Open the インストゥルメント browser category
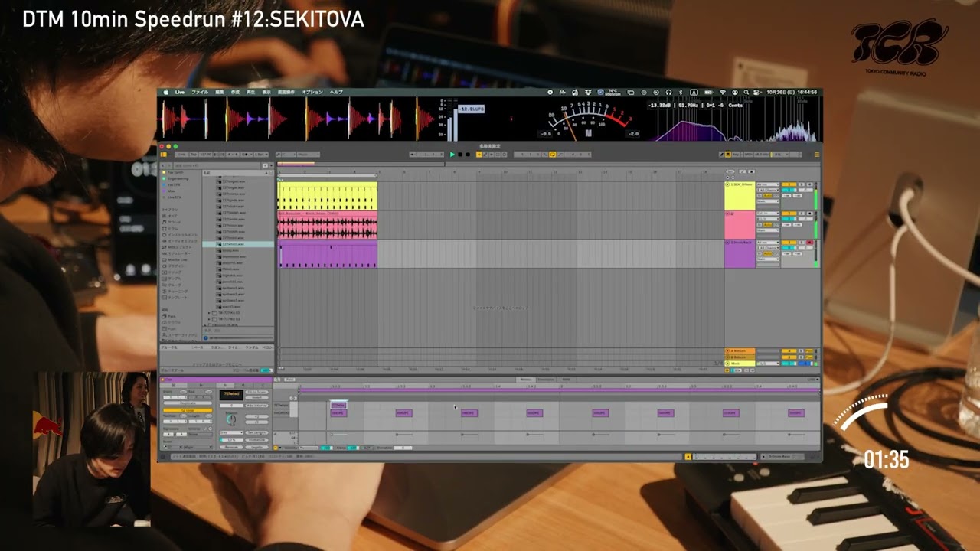The height and width of the screenshot is (551, 980). click(182, 235)
